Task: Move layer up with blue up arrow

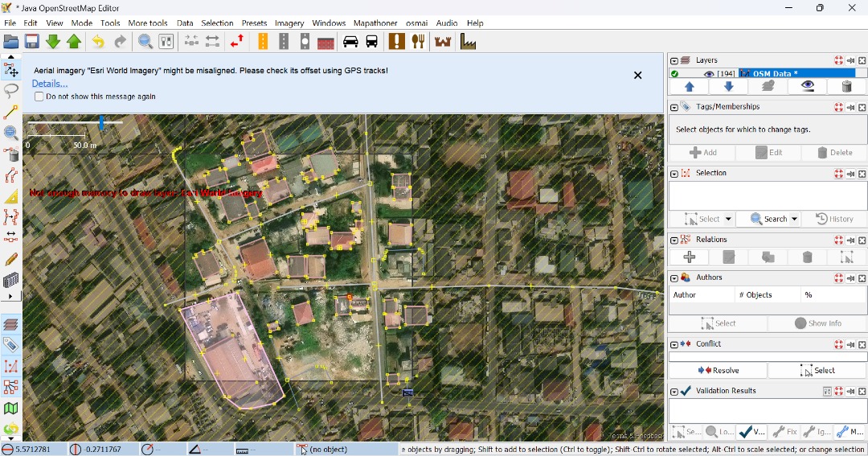Action: [690, 86]
